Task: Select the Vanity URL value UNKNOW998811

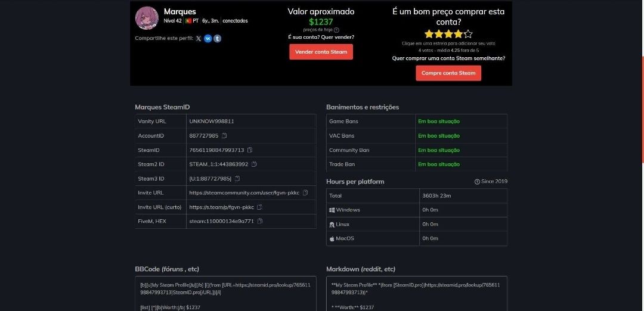Action: [x=212, y=122]
